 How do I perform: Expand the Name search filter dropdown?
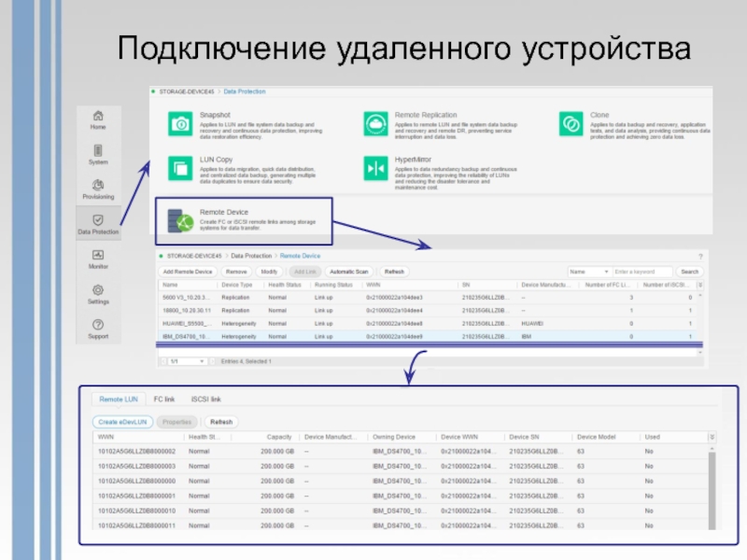click(x=589, y=272)
